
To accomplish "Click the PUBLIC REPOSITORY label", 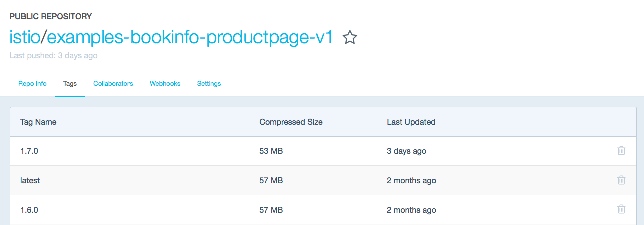I will click(x=50, y=17).
